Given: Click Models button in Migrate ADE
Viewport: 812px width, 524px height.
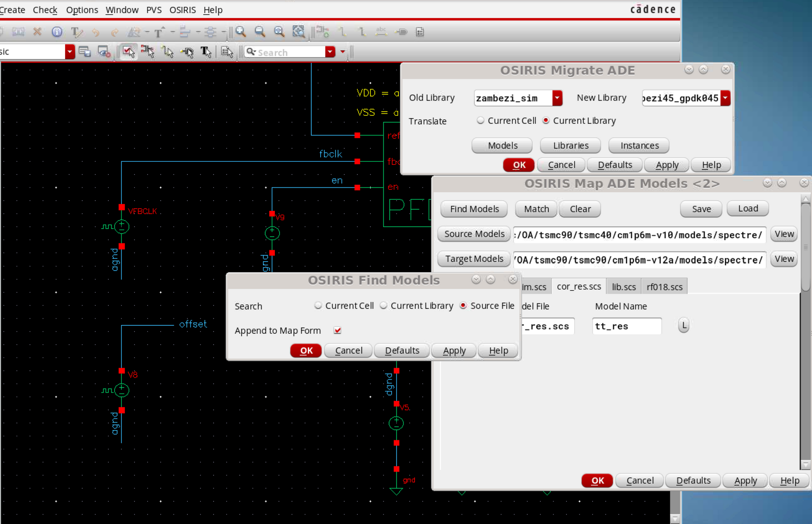Looking at the screenshot, I should [x=502, y=145].
